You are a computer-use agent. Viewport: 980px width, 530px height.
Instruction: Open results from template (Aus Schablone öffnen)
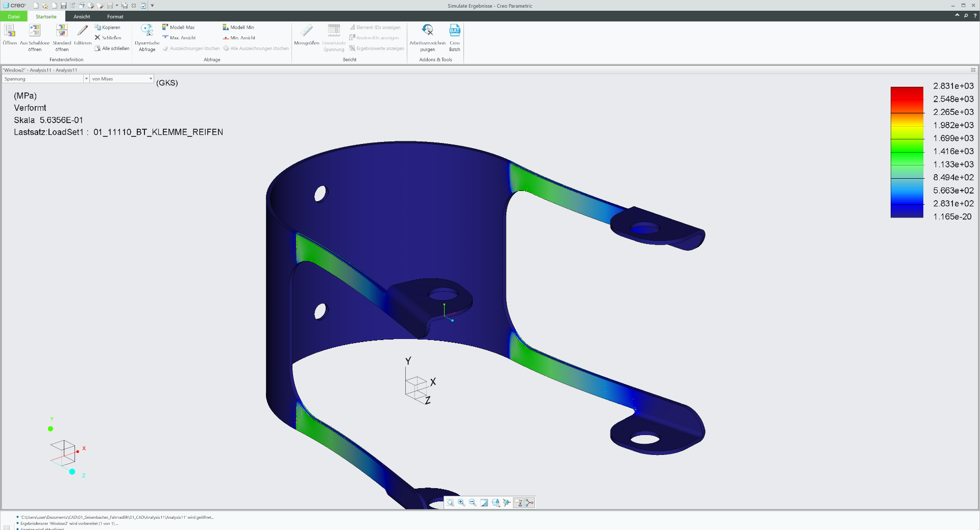pyautogui.click(x=35, y=37)
